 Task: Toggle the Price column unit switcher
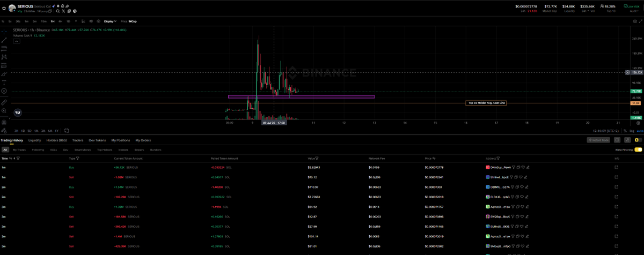[x=434, y=158]
